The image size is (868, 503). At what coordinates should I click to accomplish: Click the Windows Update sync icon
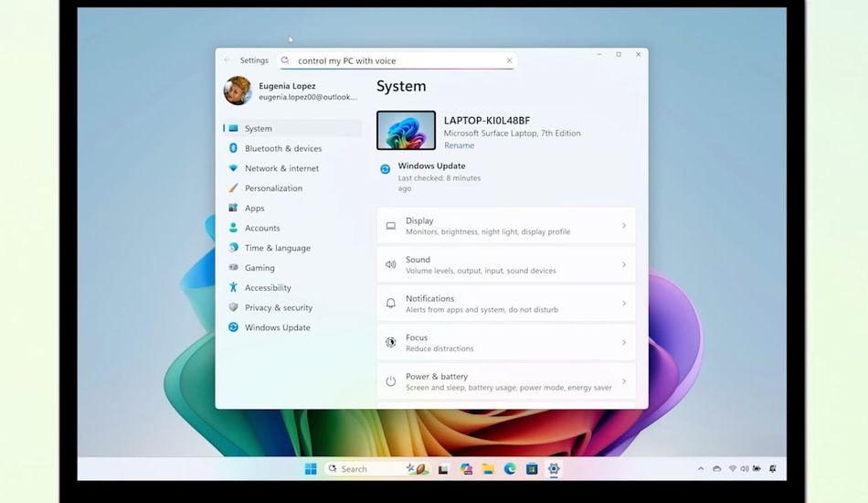point(233,327)
